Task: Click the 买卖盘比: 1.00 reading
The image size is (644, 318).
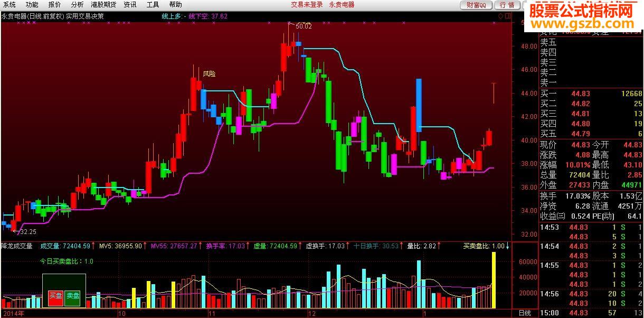Action: coord(484,246)
